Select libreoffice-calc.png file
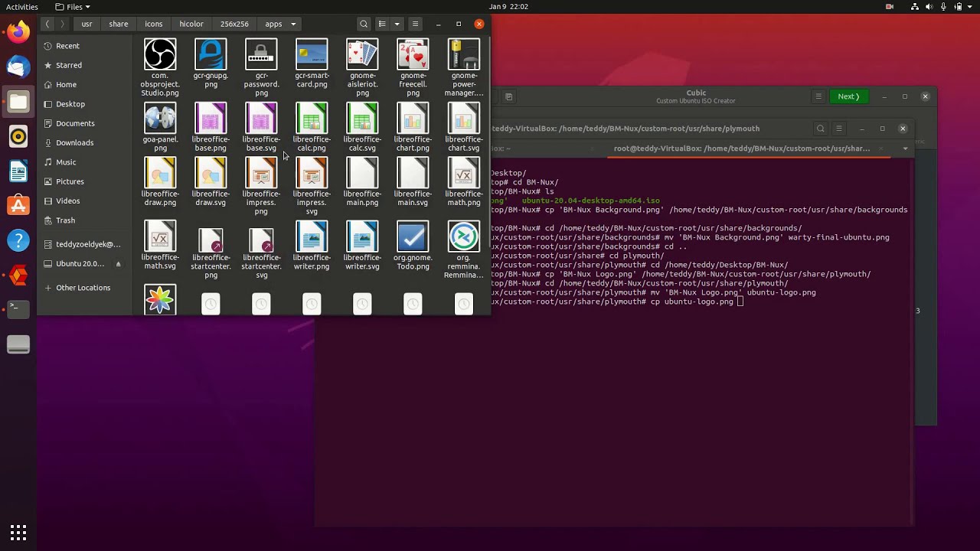This screenshot has width=980, height=551. point(312,127)
